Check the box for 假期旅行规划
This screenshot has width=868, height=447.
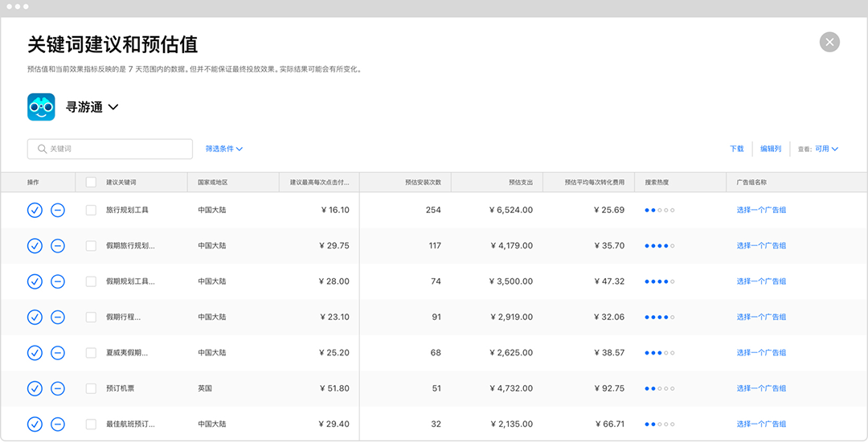coord(92,245)
